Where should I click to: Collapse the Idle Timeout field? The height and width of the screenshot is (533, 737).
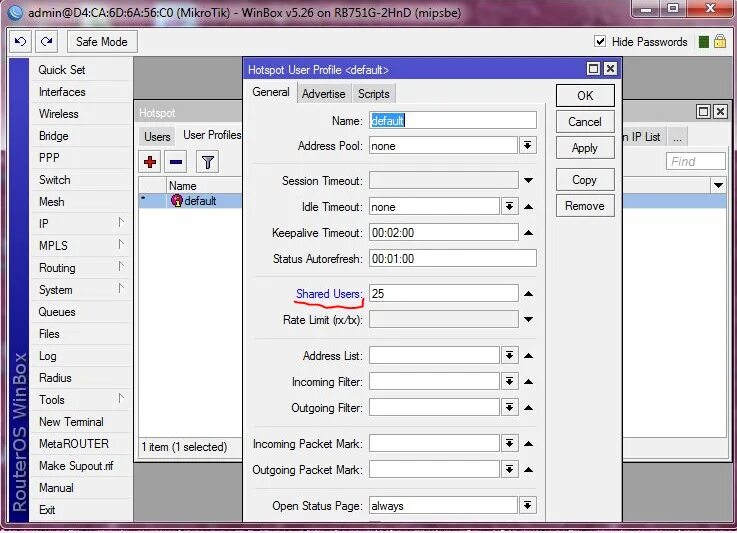pos(528,206)
